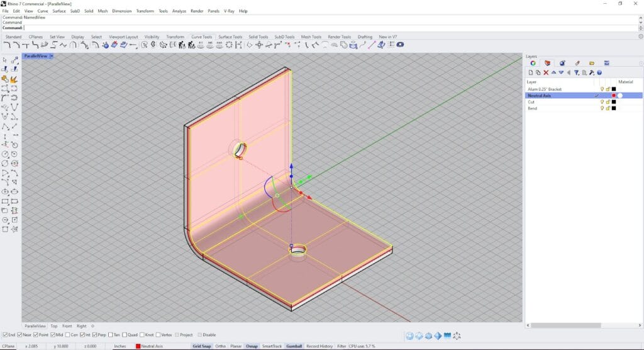Change the Alum 0.25" Bracket layer color swatch

tap(614, 89)
